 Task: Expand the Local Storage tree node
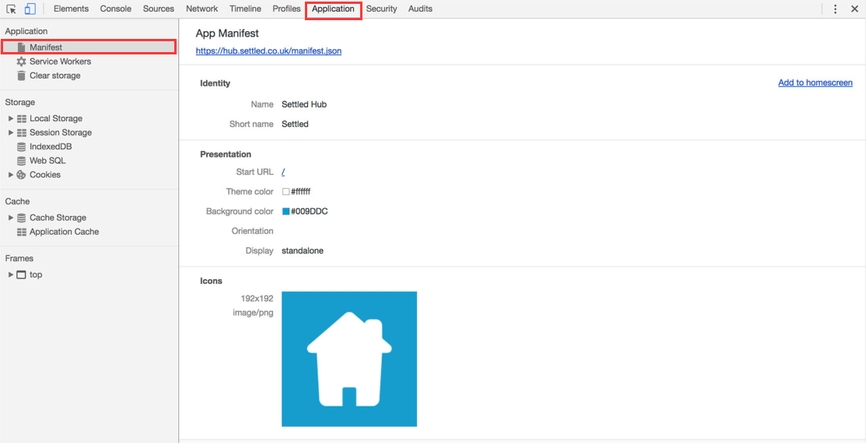coord(11,118)
